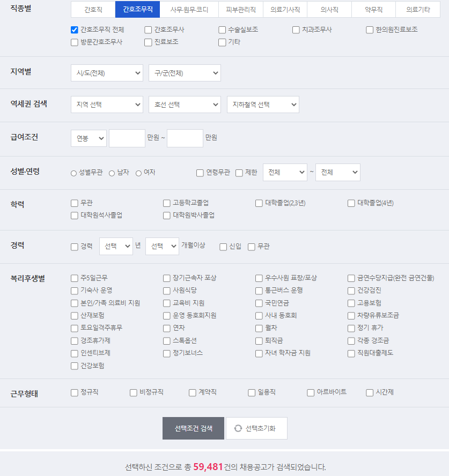The image size is (449, 476).
Task: Switch to the 의료기타 tab
Action: (x=416, y=9)
